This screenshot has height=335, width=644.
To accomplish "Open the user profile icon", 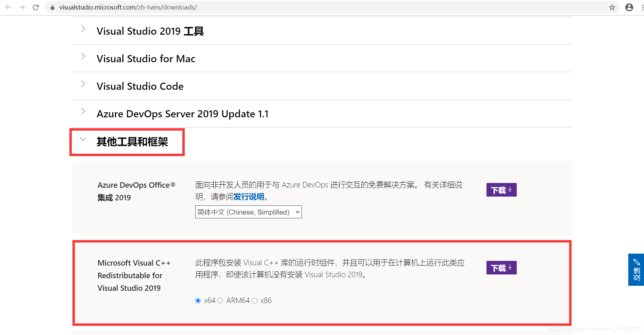I will pos(629,7).
